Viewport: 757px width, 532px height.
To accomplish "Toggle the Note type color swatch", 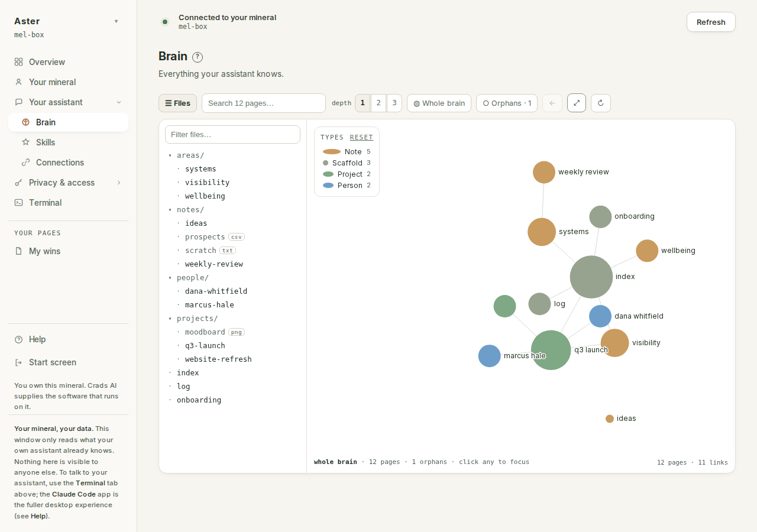I will [332, 152].
